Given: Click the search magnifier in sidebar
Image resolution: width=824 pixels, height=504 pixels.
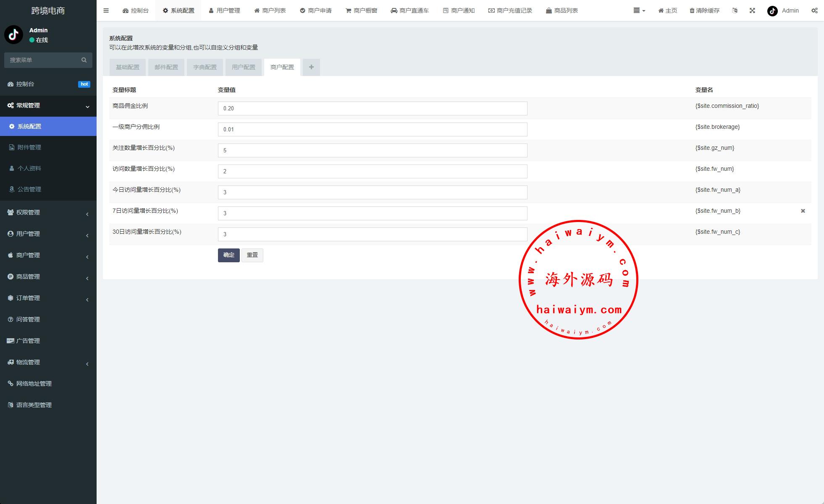Looking at the screenshot, I should (84, 60).
